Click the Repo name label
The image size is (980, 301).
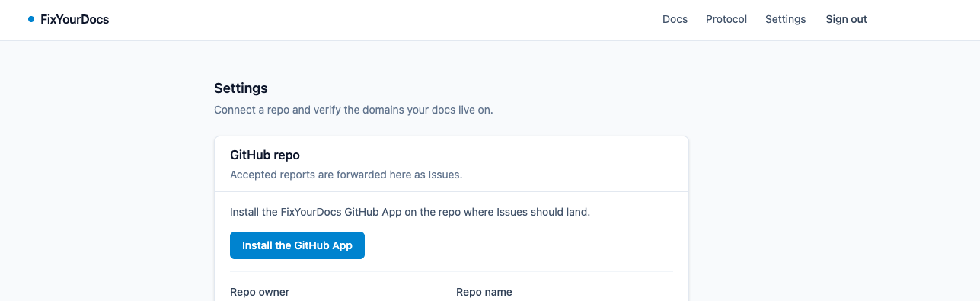[484, 292]
